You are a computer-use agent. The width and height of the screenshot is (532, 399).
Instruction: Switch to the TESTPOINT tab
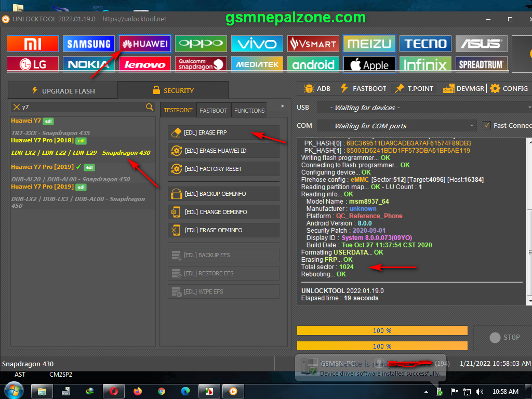(178, 110)
